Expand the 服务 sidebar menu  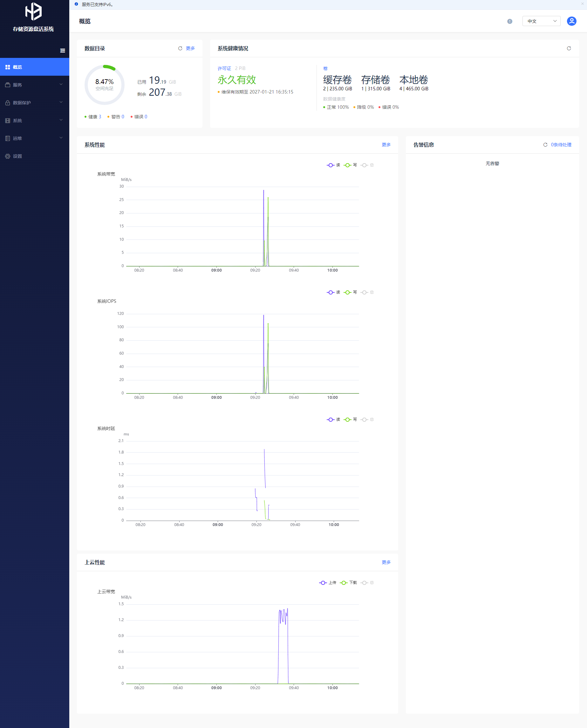coord(35,85)
